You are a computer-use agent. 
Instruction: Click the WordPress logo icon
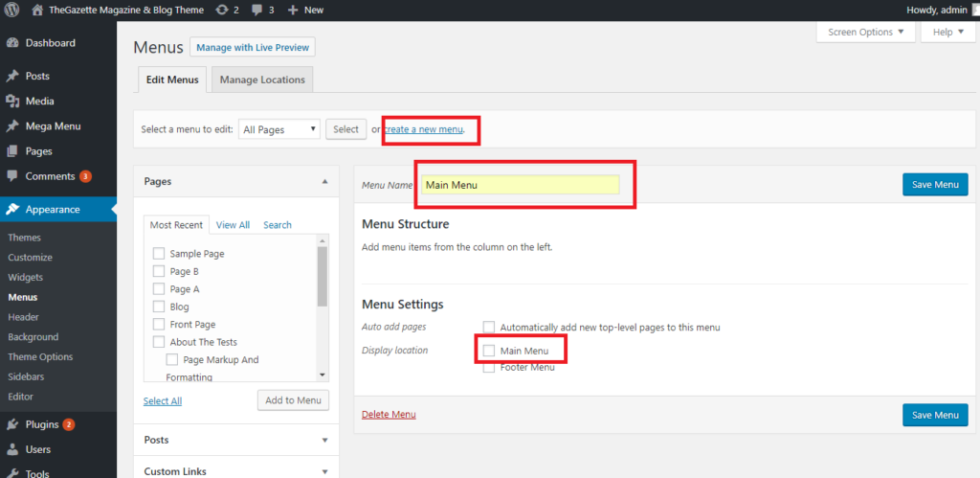(11, 10)
